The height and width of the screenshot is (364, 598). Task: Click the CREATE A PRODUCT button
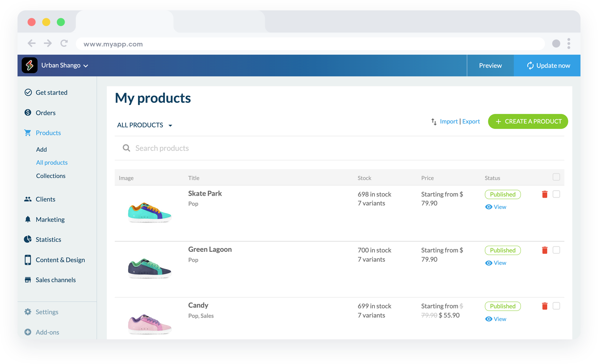(x=528, y=121)
